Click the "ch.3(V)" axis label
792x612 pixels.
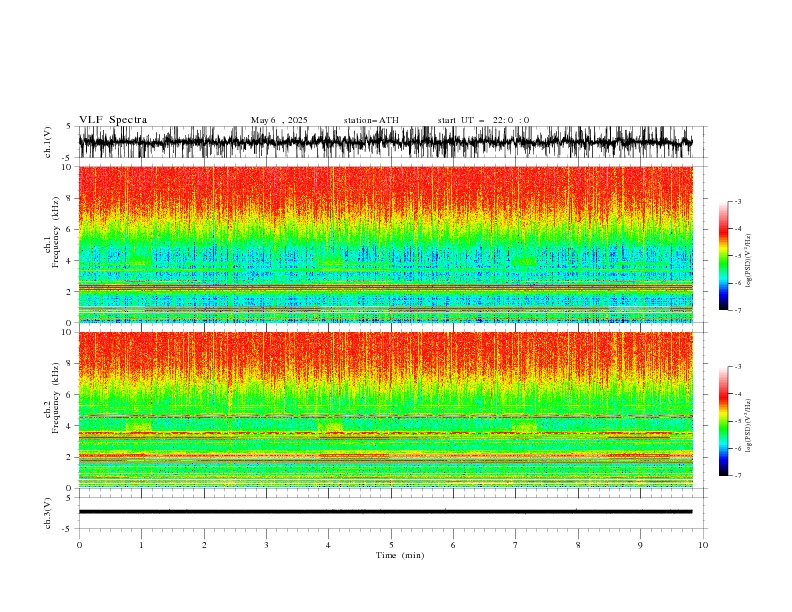(48, 513)
